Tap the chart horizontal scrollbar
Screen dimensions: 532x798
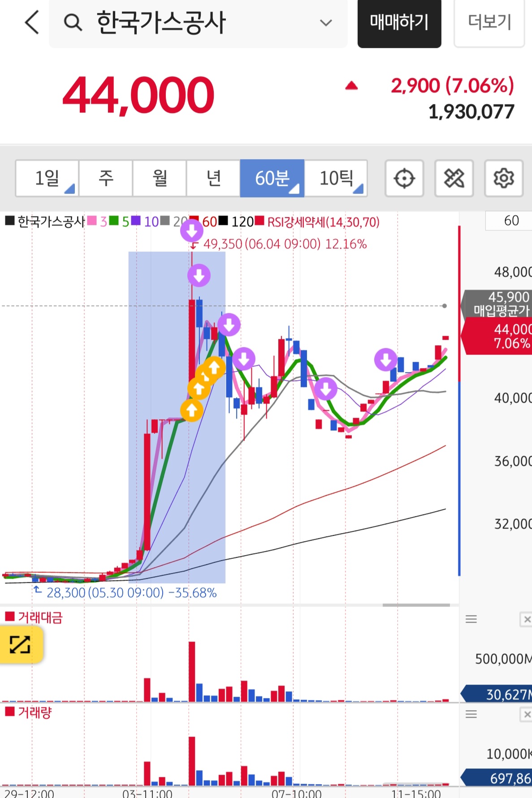click(416, 605)
